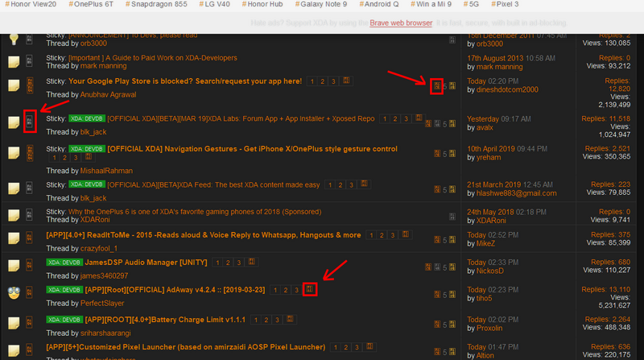644x360 pixels.
Task: Go to the #LG V40 tag
Action: (x=214, y=4)
